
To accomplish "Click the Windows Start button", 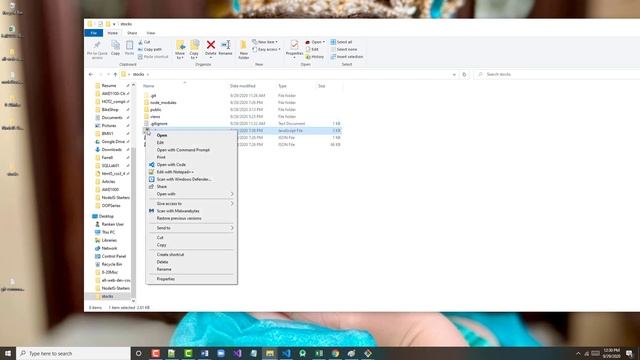I will point(8,353).
